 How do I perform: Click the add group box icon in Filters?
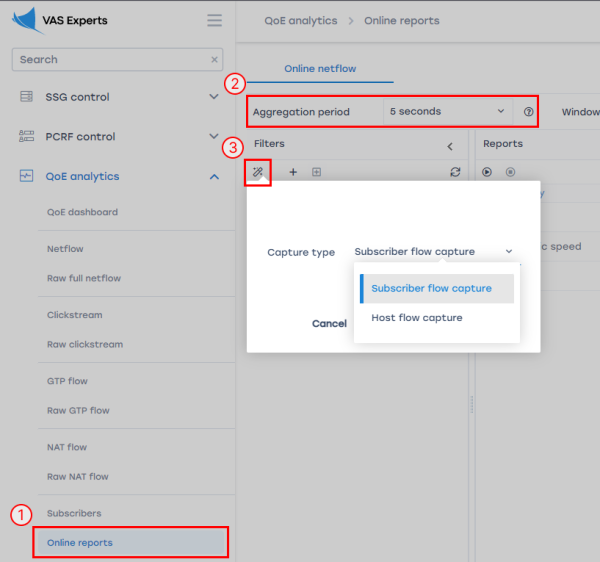(316, 172)
